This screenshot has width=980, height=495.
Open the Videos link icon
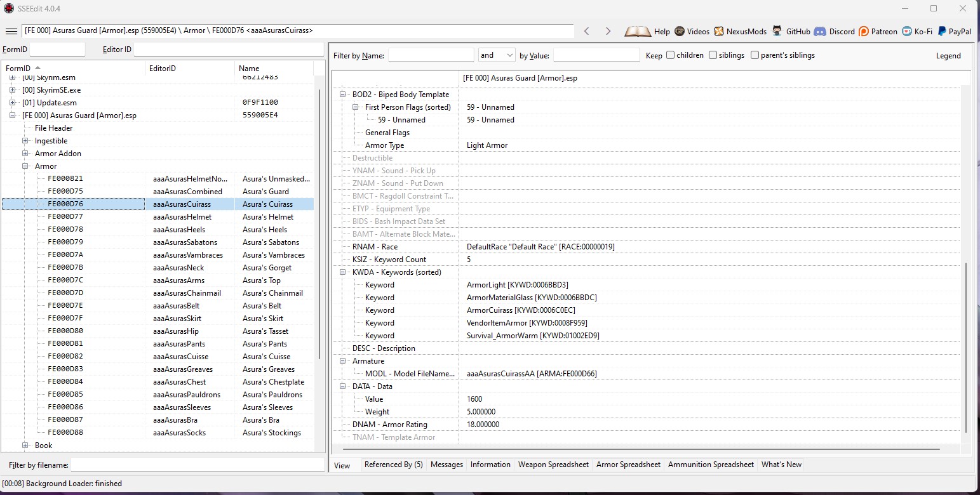(680, 31)
